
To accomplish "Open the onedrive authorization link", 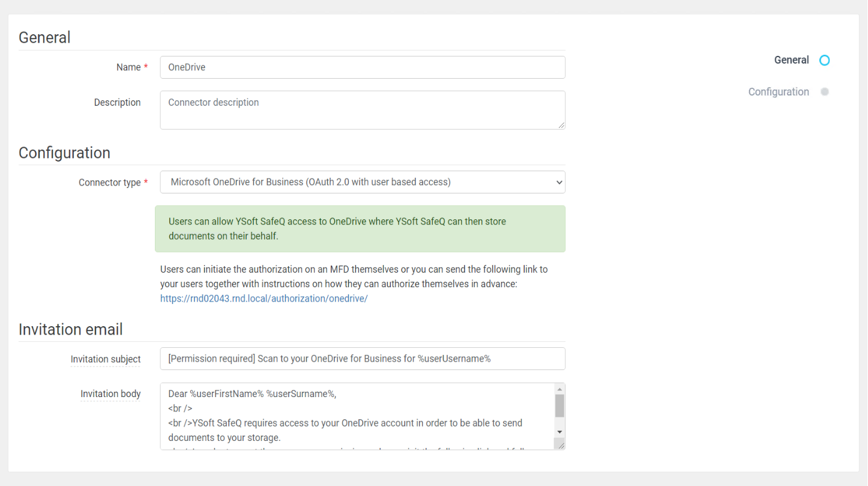I will click(264, 299).
